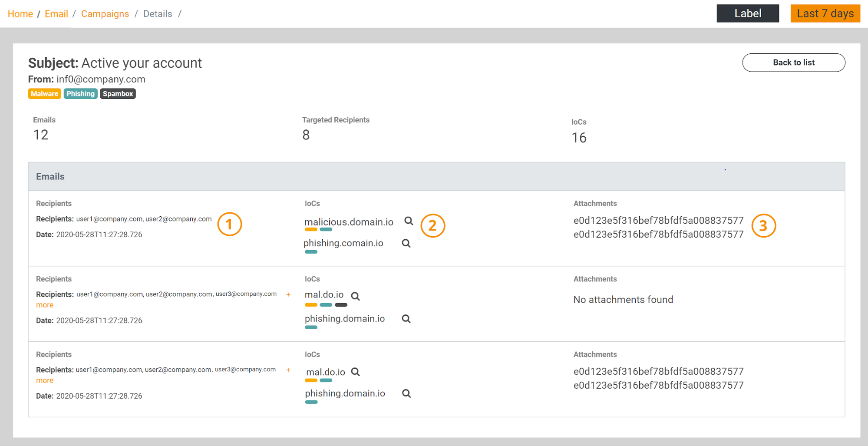
Task: Click the first attachment hash in first row
Action: pyautogui.click(x=658, y=221)
